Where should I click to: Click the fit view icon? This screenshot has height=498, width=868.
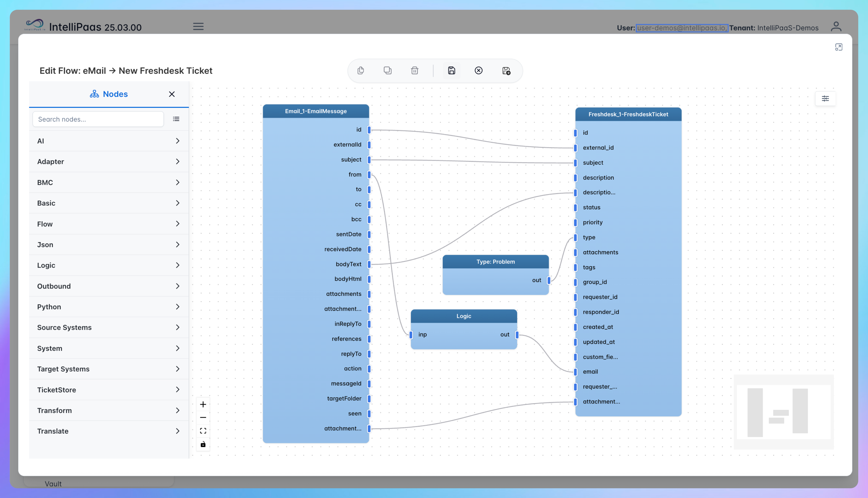[x=203, y=431]
